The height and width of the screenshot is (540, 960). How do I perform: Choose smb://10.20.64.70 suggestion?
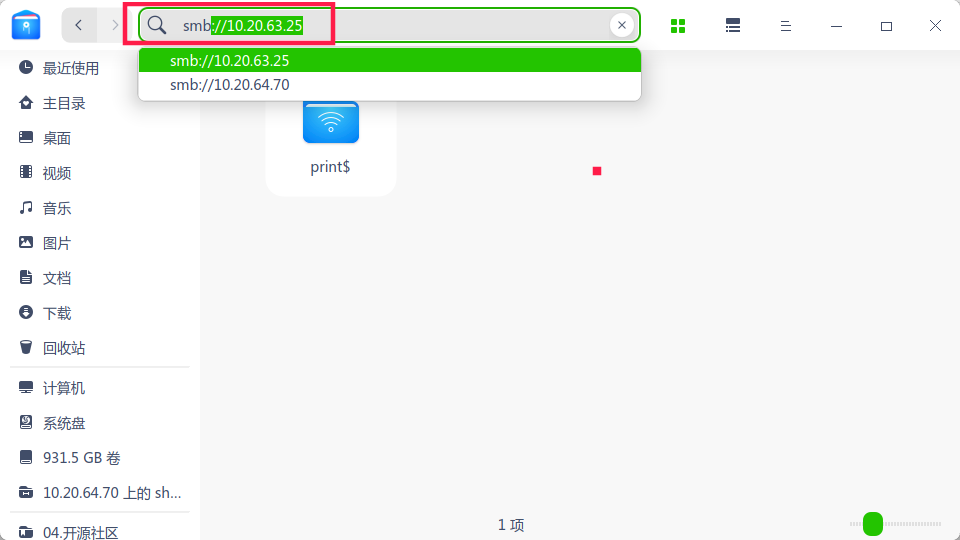[389, 84]
